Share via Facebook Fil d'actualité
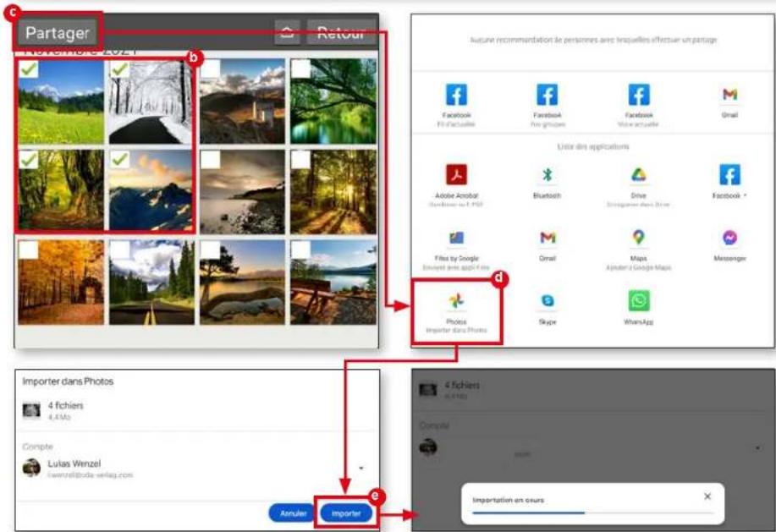The width and height of the screenshot is (776, 532). click(x=456, y=105)
